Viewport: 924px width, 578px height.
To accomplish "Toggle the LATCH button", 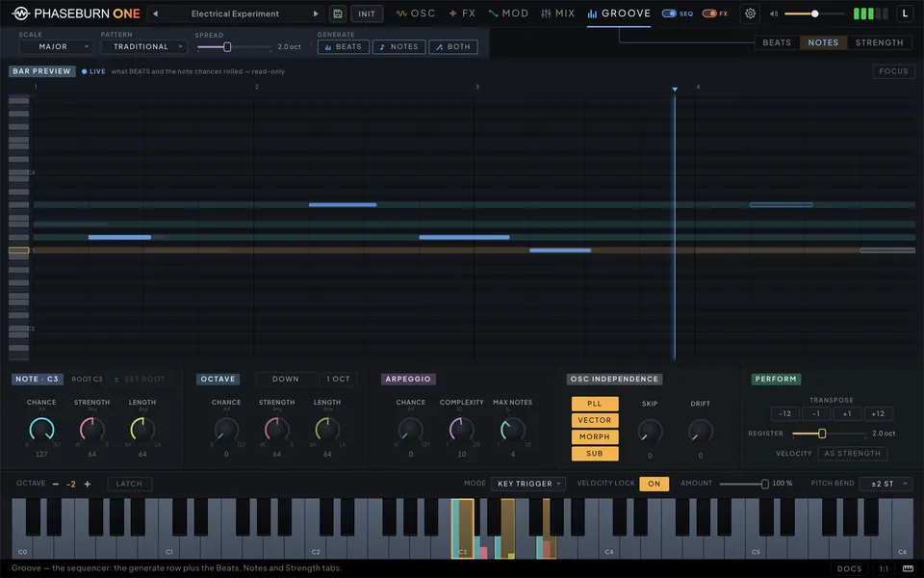I will pos(129,484).
